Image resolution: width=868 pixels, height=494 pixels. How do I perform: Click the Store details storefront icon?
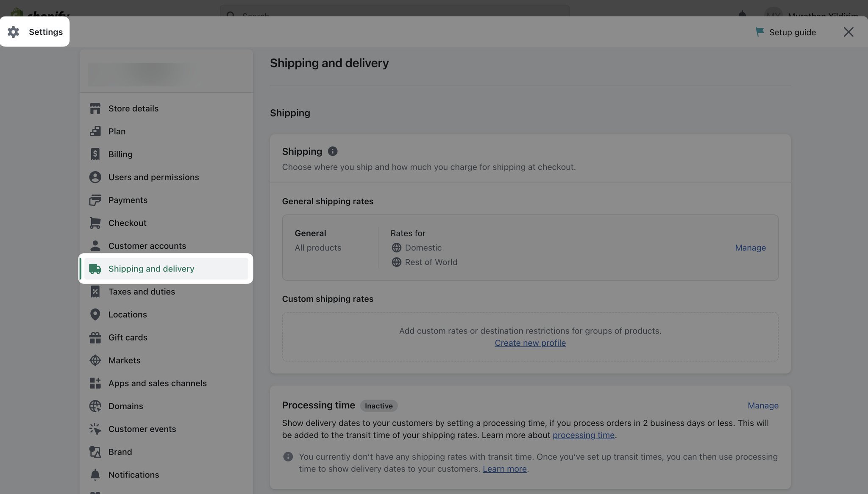point(95,108)
